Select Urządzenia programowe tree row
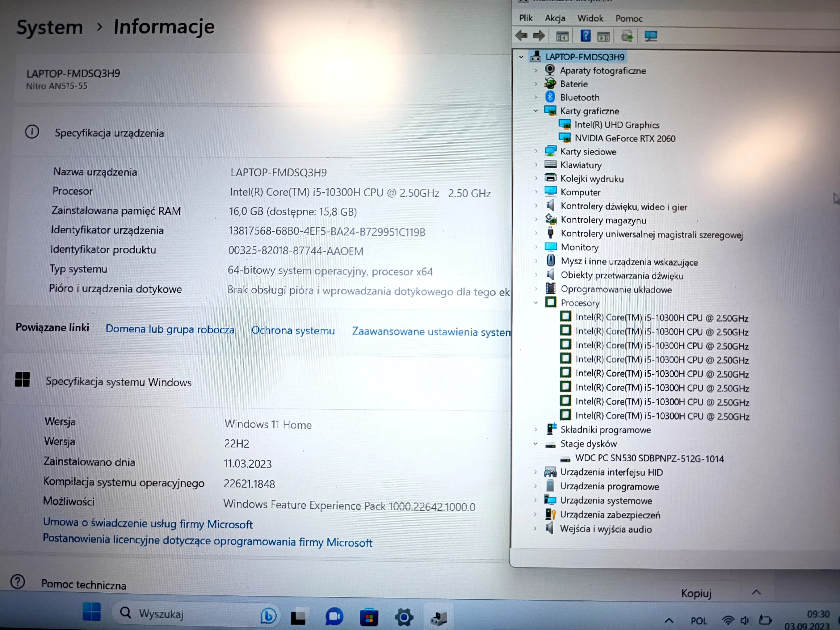 (x=609, y=486)
